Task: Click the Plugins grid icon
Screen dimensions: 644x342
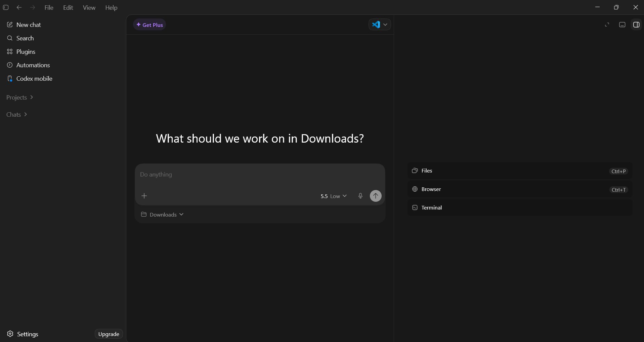Action: pyautogui.click(x=10, y=51)
